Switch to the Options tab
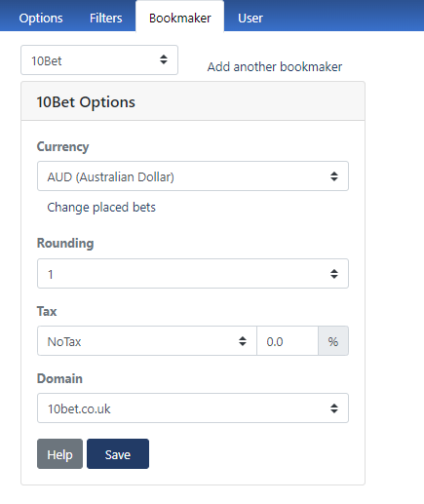The width and height of the screenshot is (424, 504). coord(41,18)
